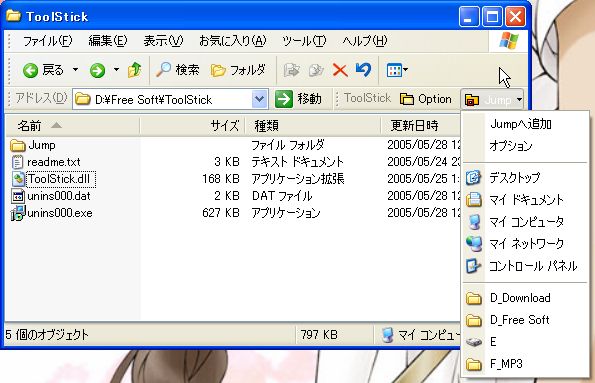Open the ツール(T) menu
Viewport: 595px width, 383px height.
[x=304, y=41]
